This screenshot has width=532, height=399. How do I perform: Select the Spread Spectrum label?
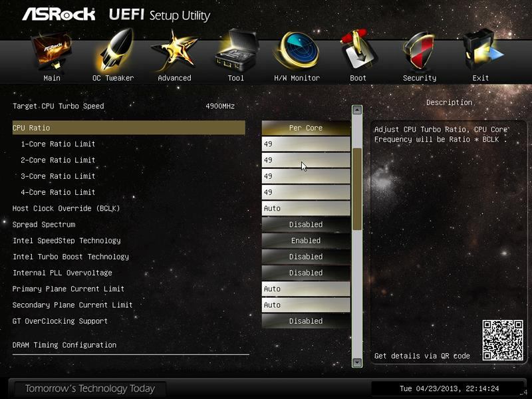(x=44, y=225)
